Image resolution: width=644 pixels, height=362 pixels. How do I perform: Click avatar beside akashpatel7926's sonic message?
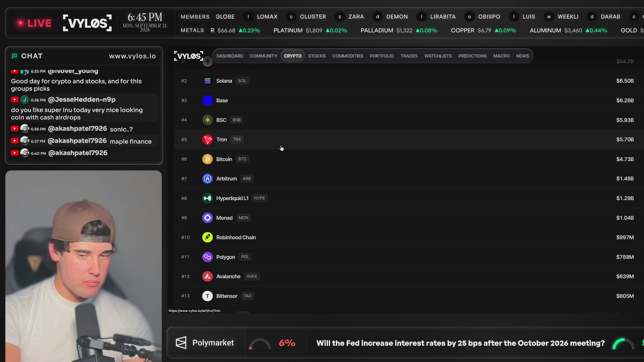(25, 128)
